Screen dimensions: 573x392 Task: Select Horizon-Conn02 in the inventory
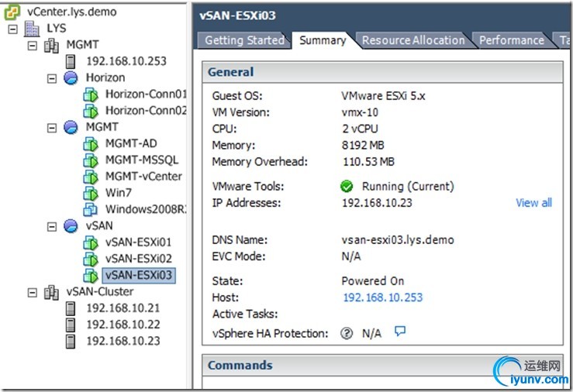click(x=146, y=111)
